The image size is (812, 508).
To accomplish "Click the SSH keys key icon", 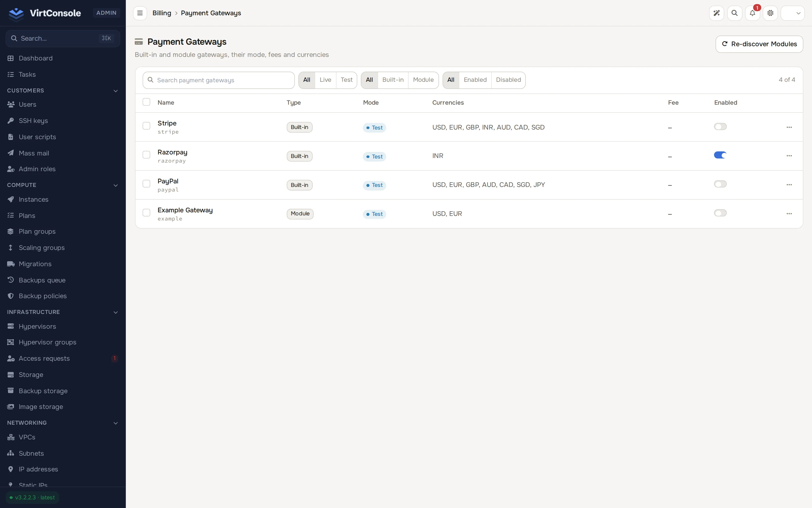I will [11, 121].
